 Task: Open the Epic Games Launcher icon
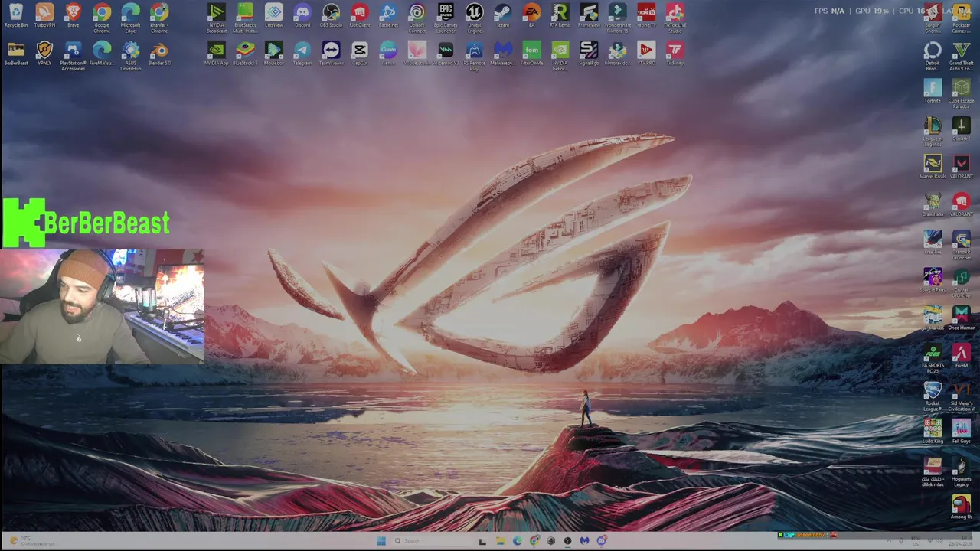[x=446, y=18]
